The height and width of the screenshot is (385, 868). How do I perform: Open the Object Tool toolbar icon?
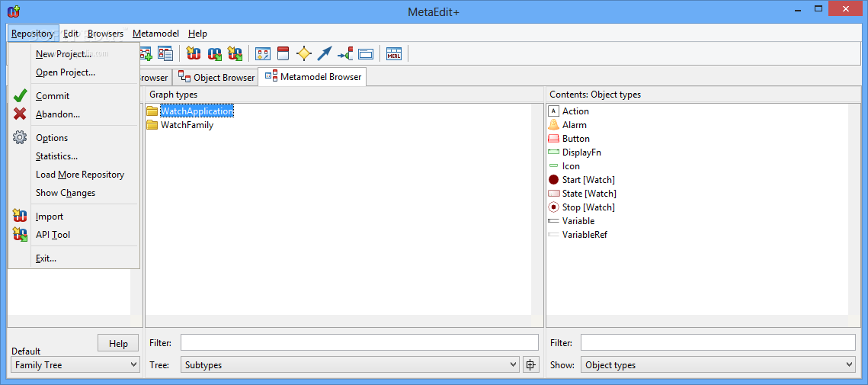(283, 53)
